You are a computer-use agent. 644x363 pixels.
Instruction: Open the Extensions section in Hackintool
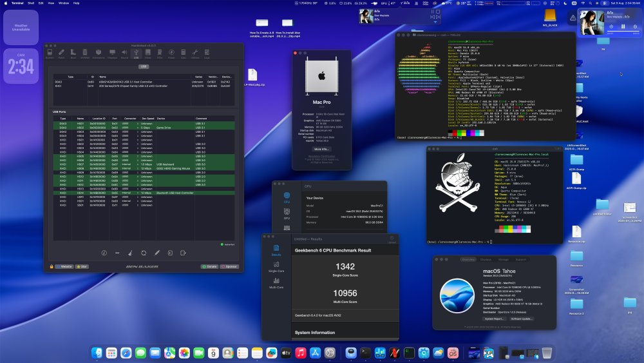99,54
